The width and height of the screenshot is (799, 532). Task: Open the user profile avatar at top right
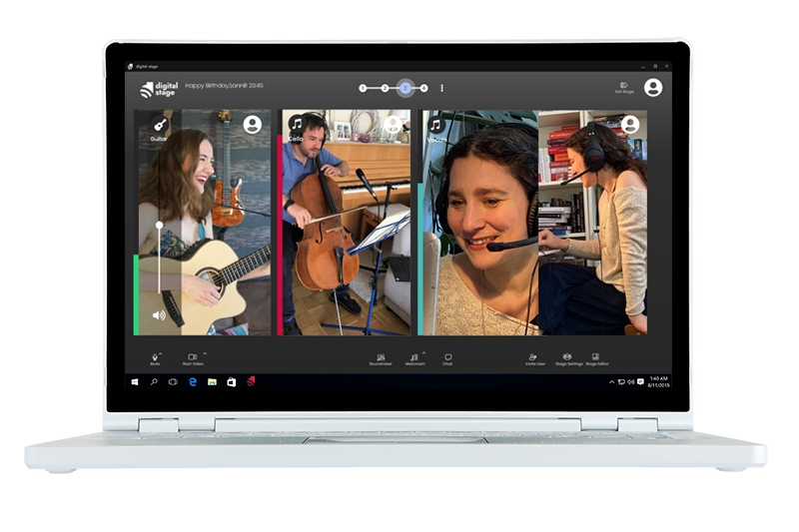[x=653, y=88]
